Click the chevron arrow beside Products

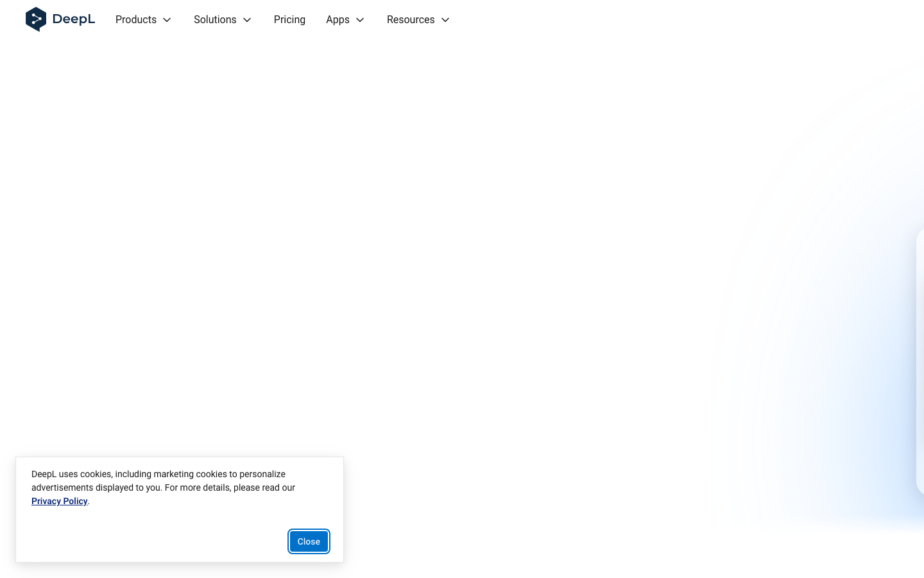pyautogui.click(x=167, y=20)
